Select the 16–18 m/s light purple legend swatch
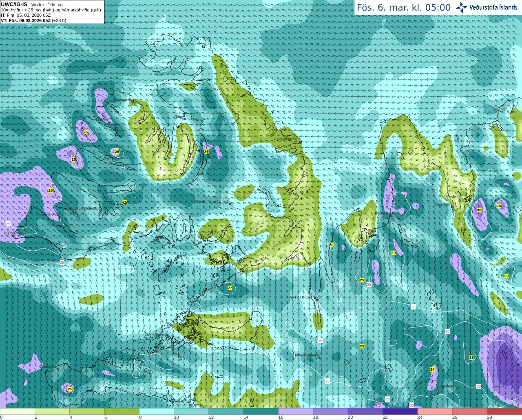522x420 pixels. [x=296, y=411]
